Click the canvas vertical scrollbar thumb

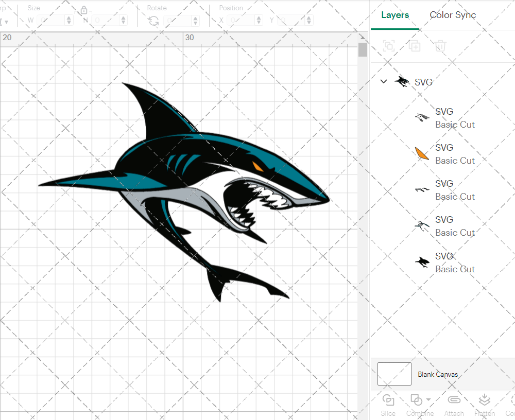point(363,49)
